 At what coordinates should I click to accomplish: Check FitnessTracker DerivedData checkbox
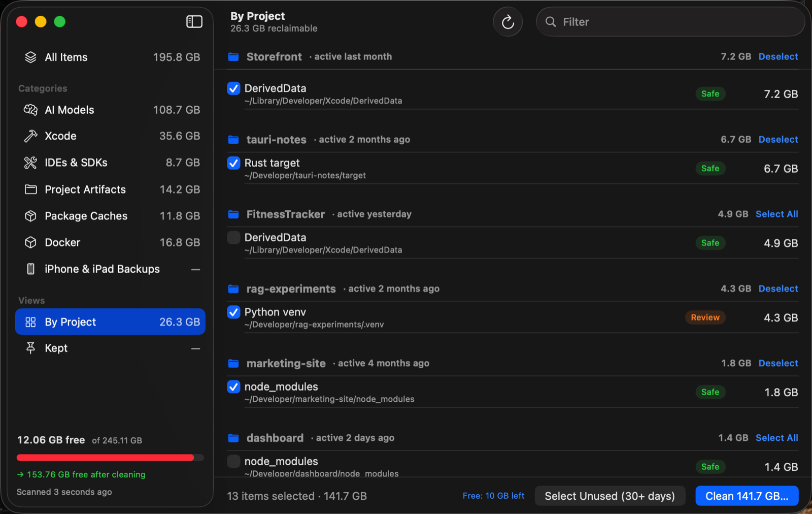[233, 238]
